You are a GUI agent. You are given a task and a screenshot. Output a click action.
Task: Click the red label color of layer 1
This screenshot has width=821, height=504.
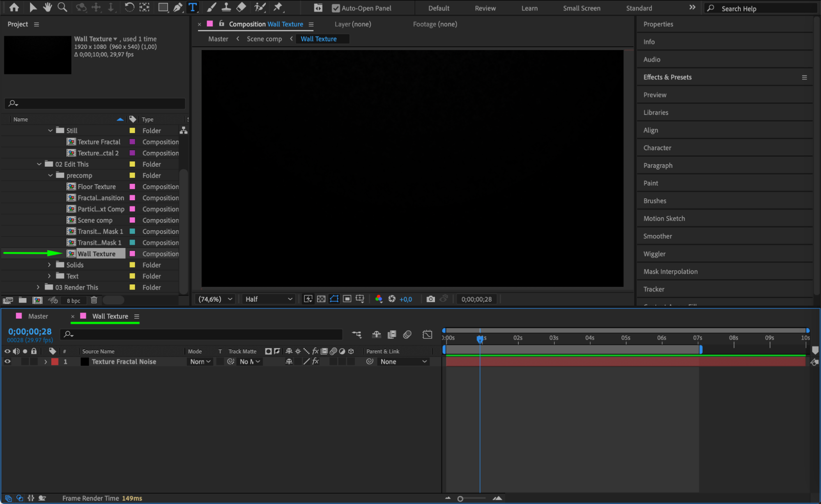(55, 362)
